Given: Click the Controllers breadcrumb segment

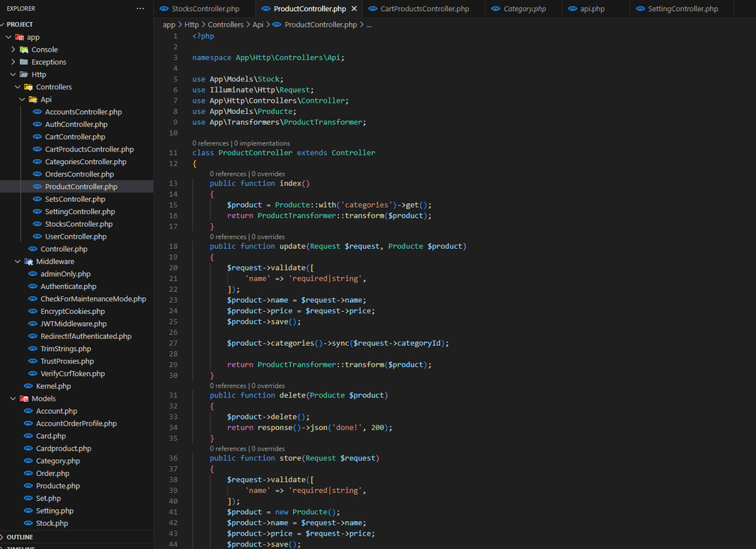Looking at the screenshot, I should coord(226,24).
